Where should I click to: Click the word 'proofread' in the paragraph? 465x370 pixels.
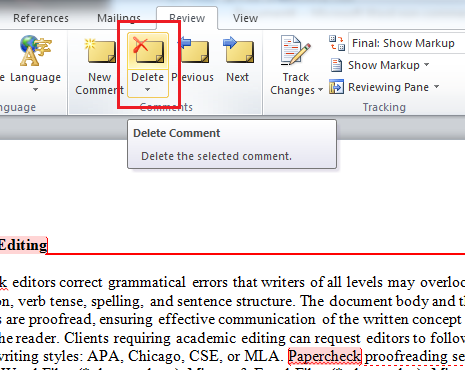coord(62,319)
